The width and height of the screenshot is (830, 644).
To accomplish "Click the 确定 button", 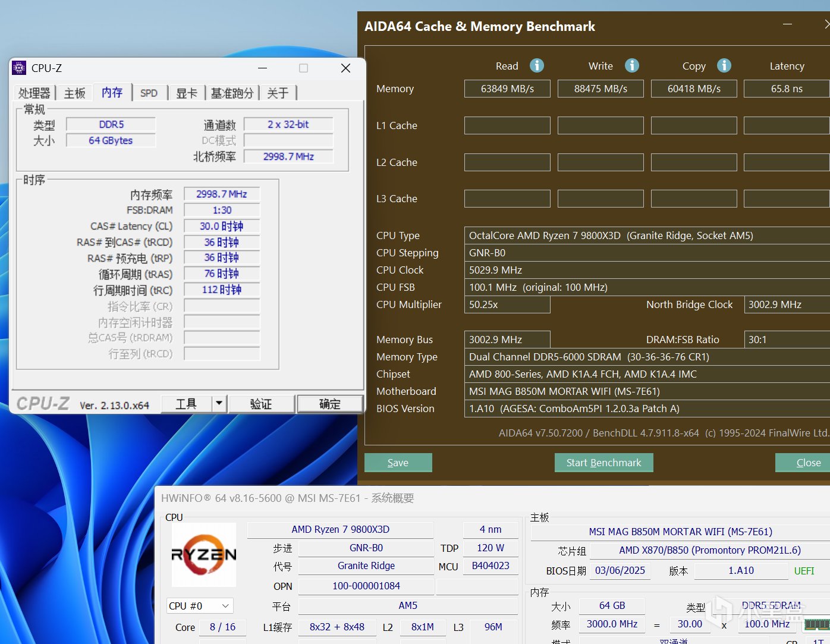I will click(329, 404).
